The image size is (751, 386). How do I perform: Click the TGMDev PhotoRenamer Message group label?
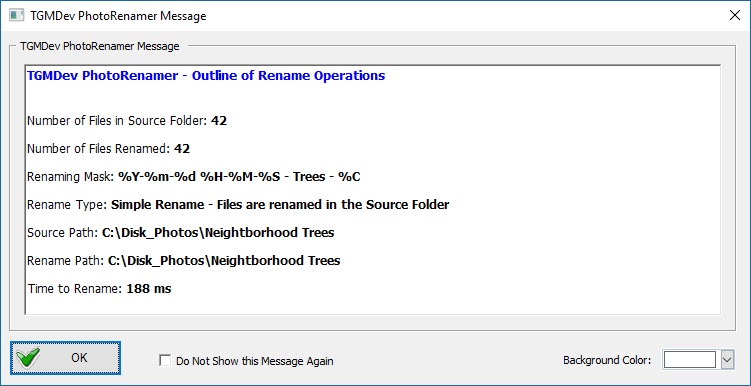click(x=100, y=46)
